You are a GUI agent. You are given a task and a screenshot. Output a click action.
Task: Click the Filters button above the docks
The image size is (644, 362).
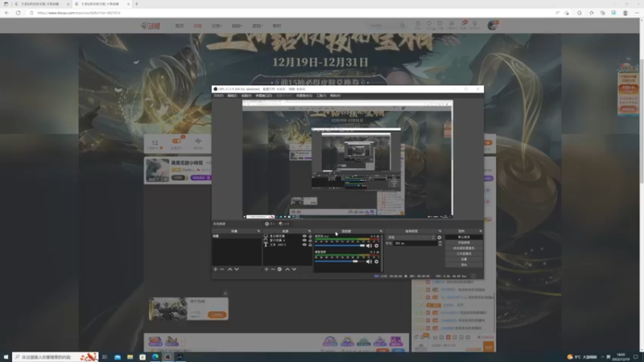(284, 224)
